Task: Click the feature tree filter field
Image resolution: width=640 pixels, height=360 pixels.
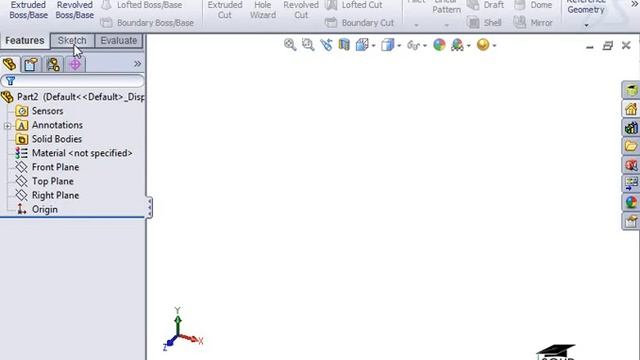Action: pyautogui.click(x=73, y=81)
